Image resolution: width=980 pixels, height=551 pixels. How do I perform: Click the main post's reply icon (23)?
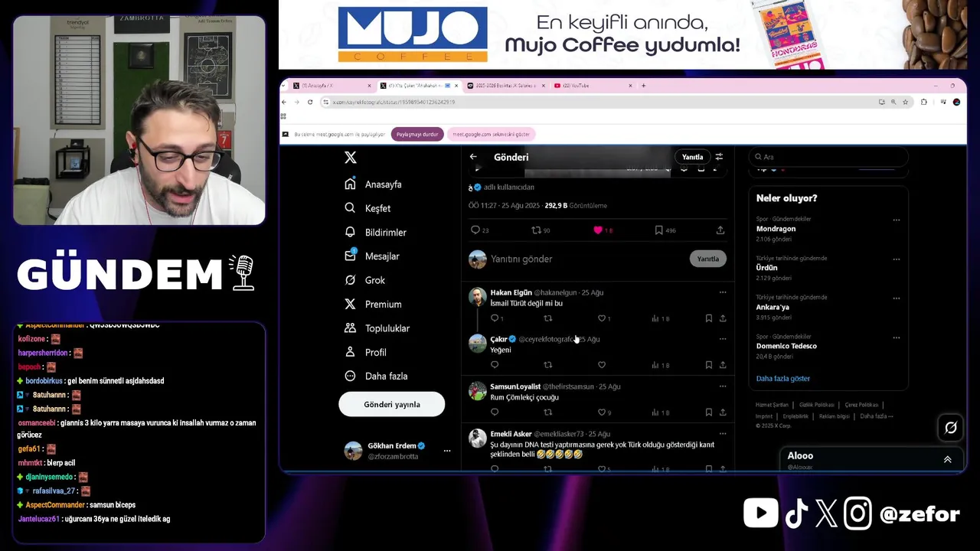pos(475,230)
